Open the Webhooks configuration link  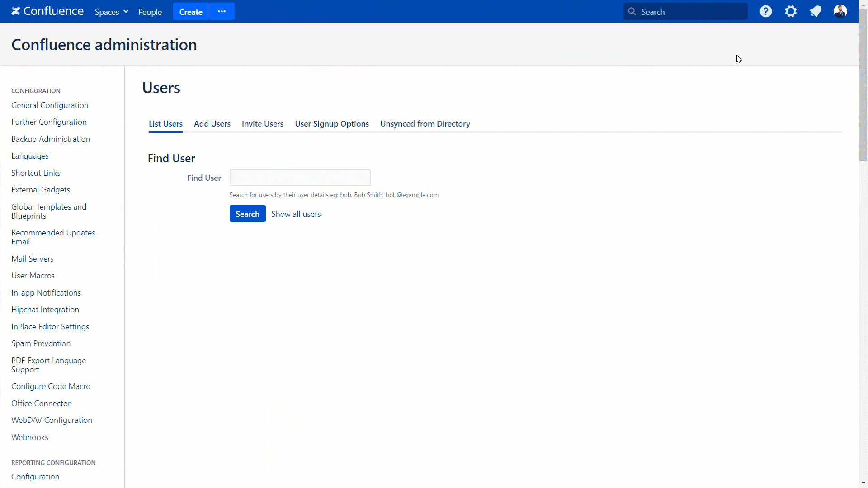point(30,437)
